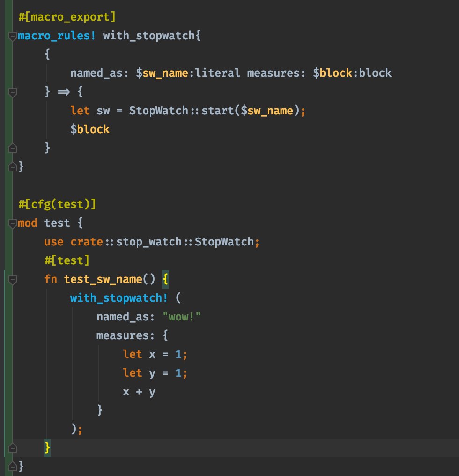
Task: Click the fold end marker closing mod test
Action: 13,467
